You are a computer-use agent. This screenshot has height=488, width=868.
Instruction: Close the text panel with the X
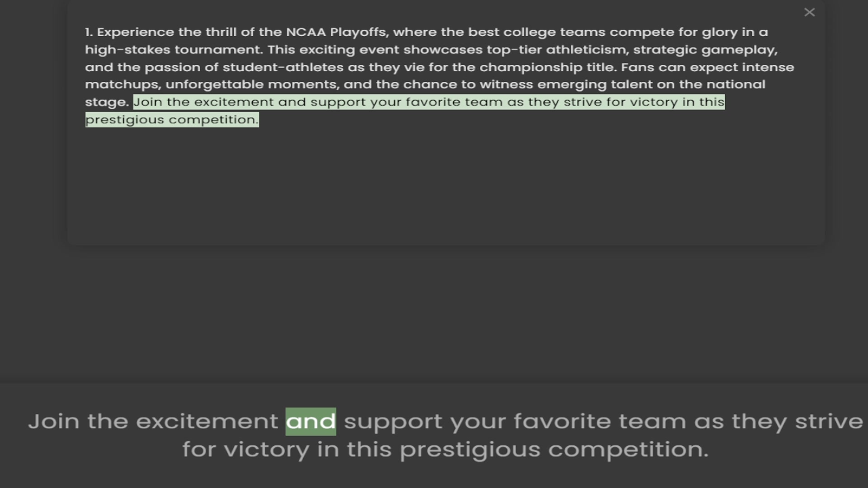(x=809, y=12)
